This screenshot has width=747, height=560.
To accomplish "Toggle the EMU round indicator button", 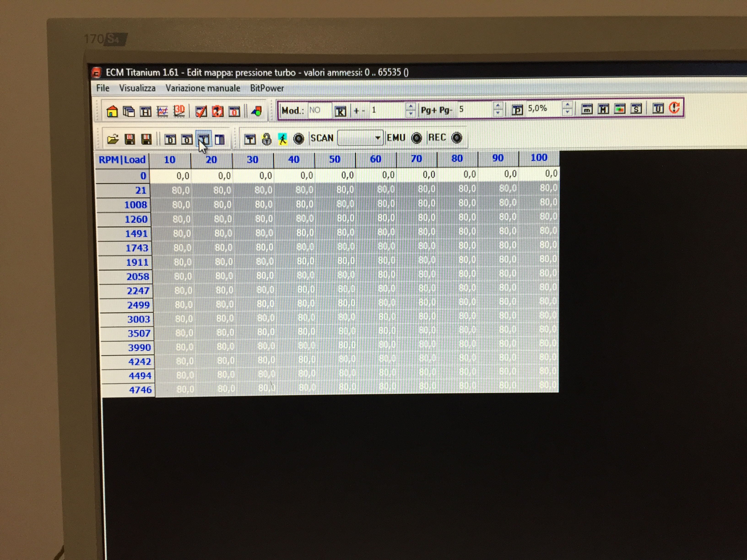I will click(416, 138).
